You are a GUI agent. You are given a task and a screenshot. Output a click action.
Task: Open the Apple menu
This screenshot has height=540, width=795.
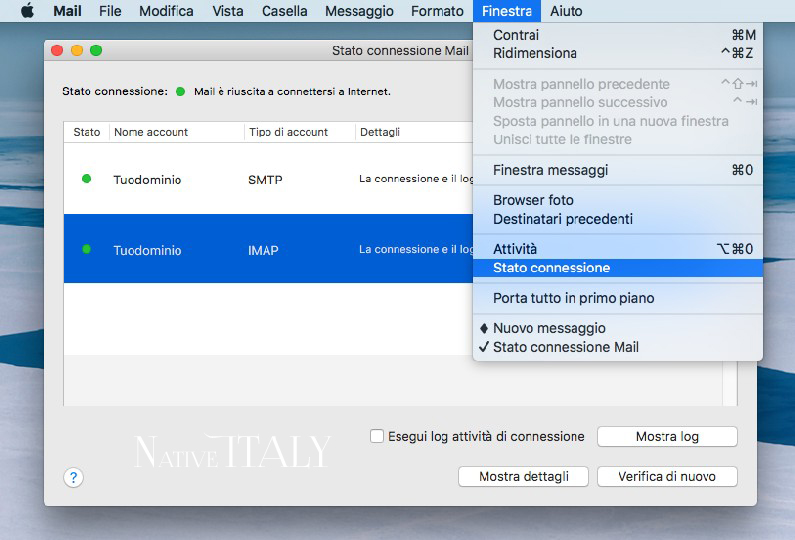pyautogui.click(x=28, y=11)
